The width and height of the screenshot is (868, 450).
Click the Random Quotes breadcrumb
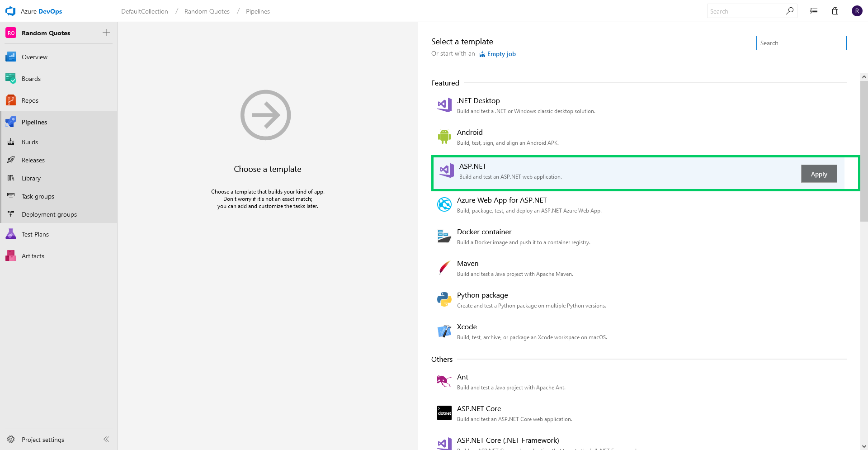[207, 11]
